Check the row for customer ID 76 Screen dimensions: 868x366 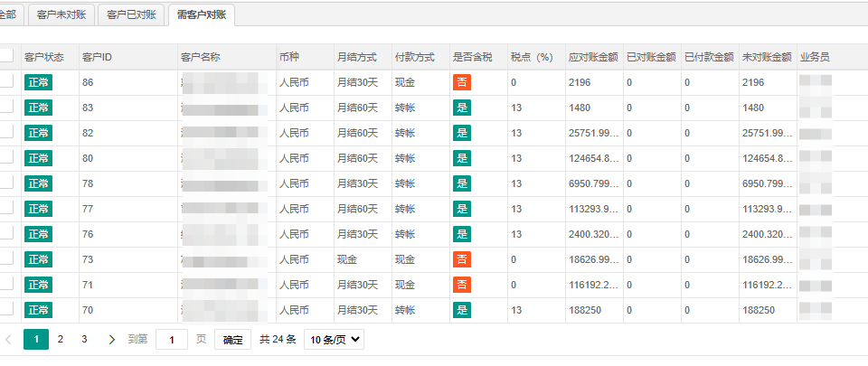[6, 234]
